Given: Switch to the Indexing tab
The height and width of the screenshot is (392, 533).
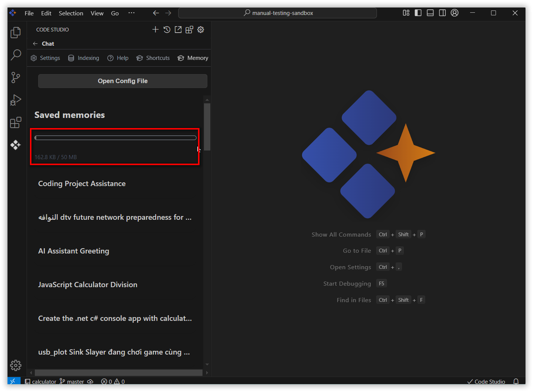Looking at the screenshot, I should [x=83, y=58].
